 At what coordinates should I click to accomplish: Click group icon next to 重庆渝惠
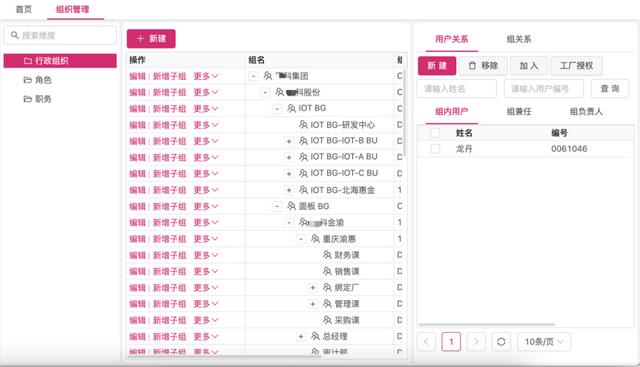tap(316, 239)
